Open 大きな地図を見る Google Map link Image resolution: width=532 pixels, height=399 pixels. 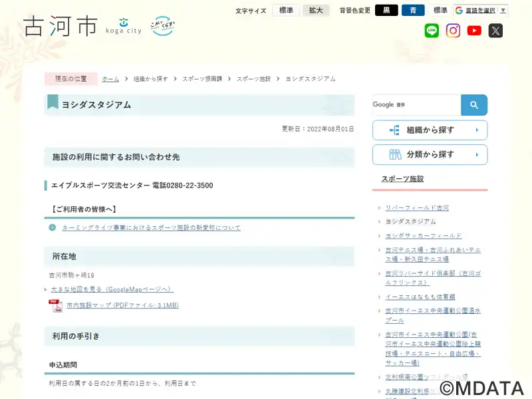click(x=112, y=290)
